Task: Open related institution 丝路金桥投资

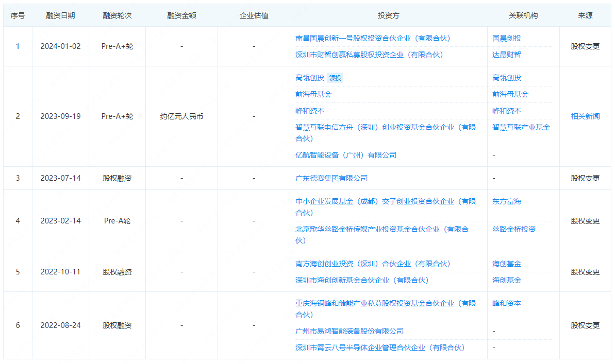Action: tap(514, 229)
